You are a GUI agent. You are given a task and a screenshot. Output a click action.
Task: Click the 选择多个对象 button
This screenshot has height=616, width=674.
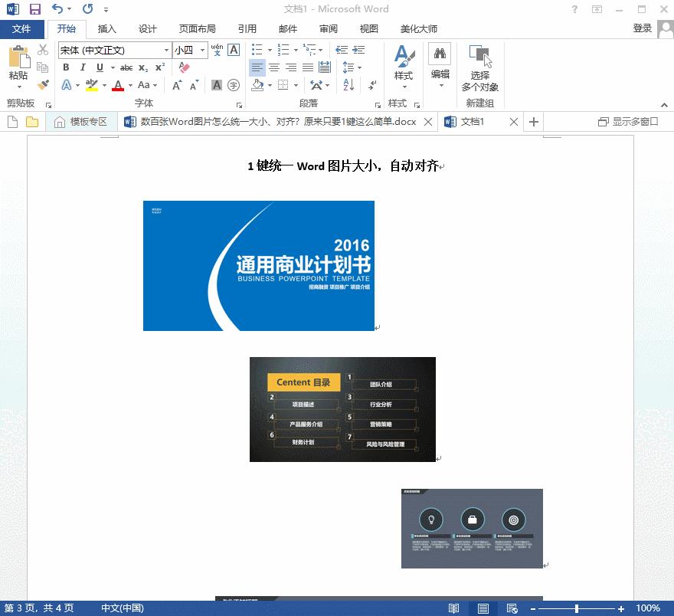(480, 69)
